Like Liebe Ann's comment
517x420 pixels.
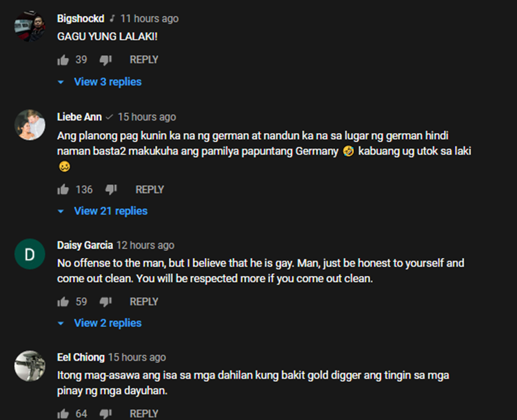(63, 190)
